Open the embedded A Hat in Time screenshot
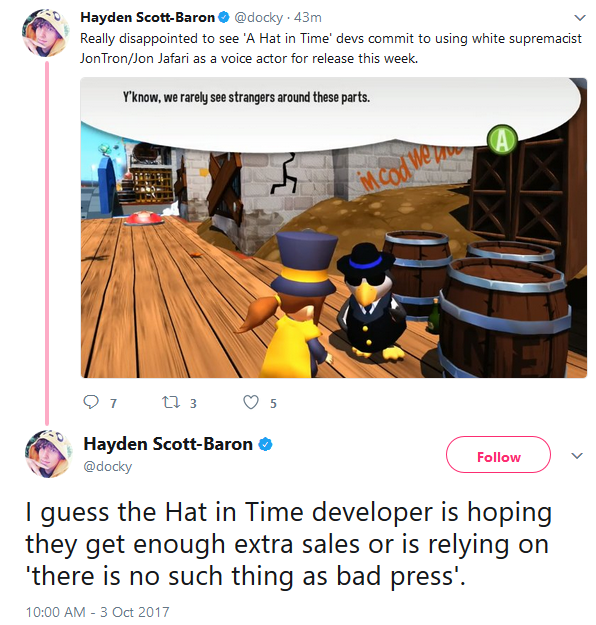The image size is (596, 625). (x=334, y=228)
